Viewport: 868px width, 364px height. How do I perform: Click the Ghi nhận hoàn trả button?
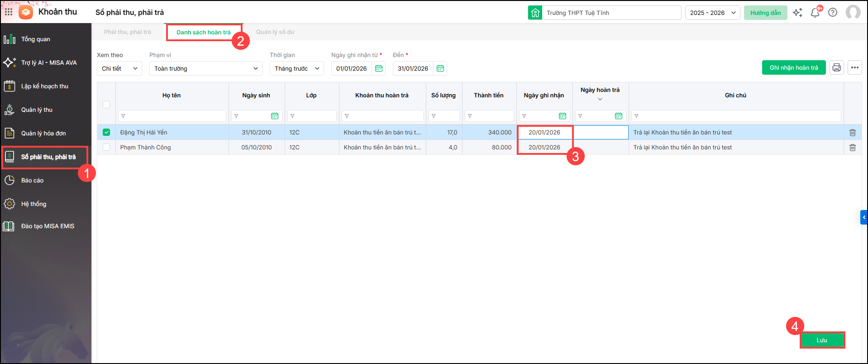pos(793,67)
